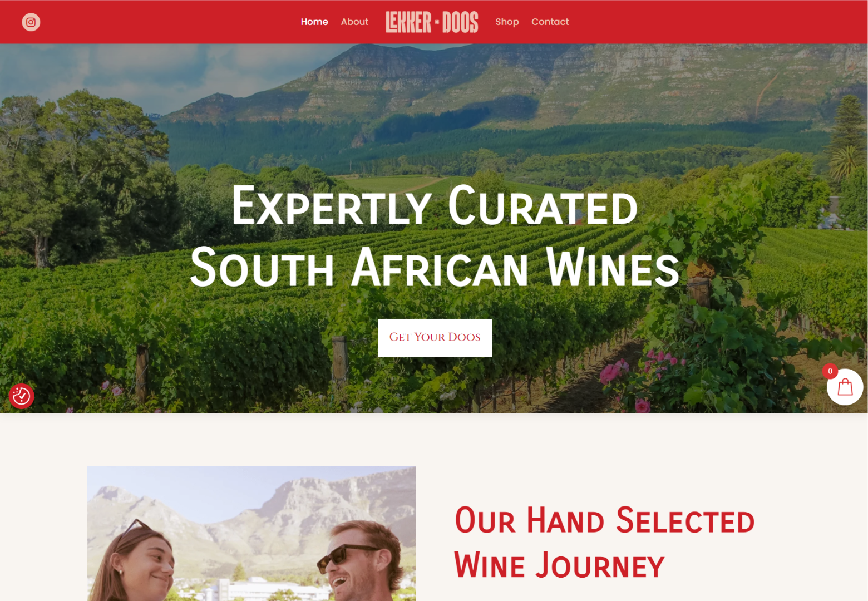The height and width of the screenshot is (601, 868).
Task: Click the Lekker Doos logo
Action: point(432,22)
